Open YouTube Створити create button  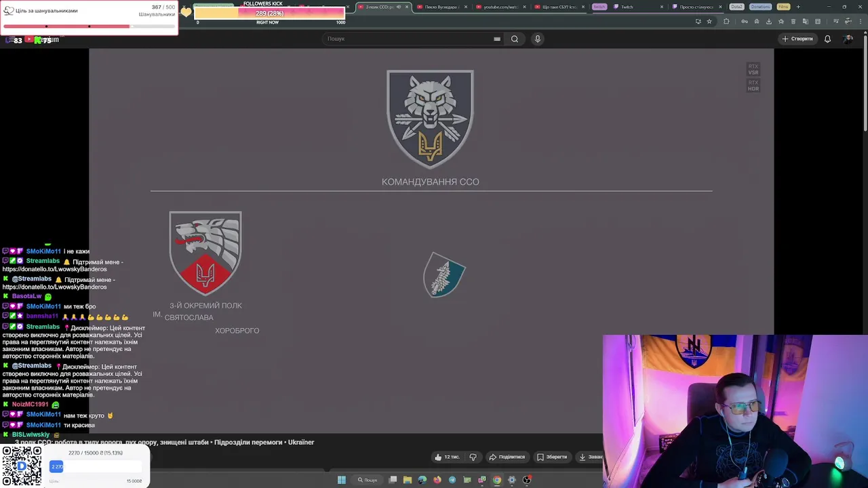coord(797,39)
